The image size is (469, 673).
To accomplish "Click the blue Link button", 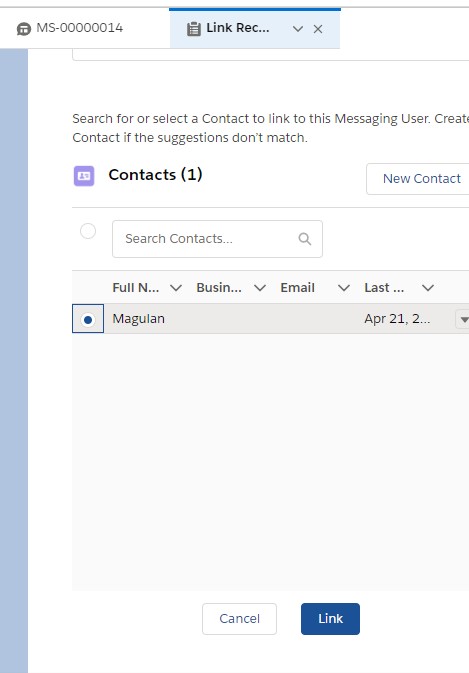I will point(330,618).
